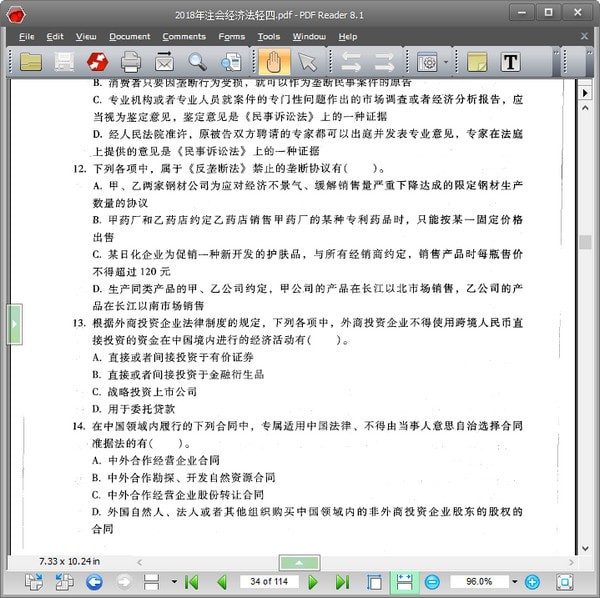Click the rotate pages icon in status bar

point(34,582)
